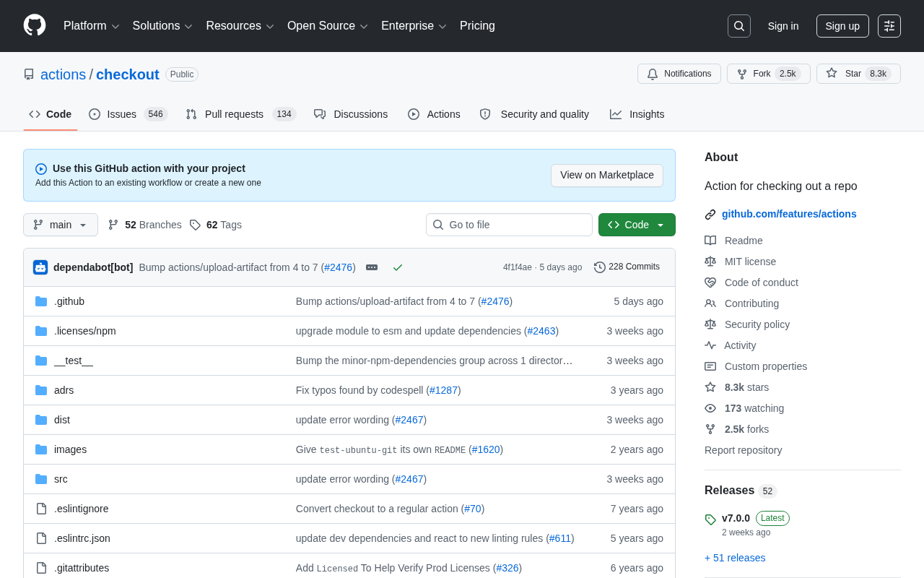The image size is (924, 578).
Task: Switch to the Insights tab
Action: point(637,114)
